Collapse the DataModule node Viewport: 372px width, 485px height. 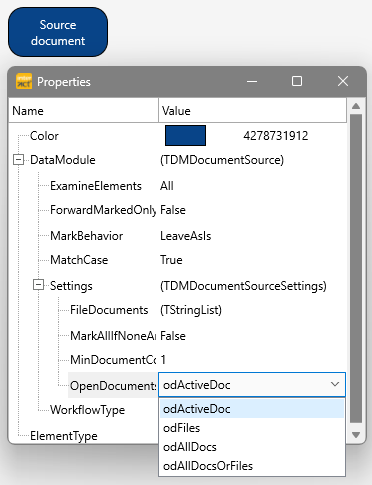(x=18, y=160)
